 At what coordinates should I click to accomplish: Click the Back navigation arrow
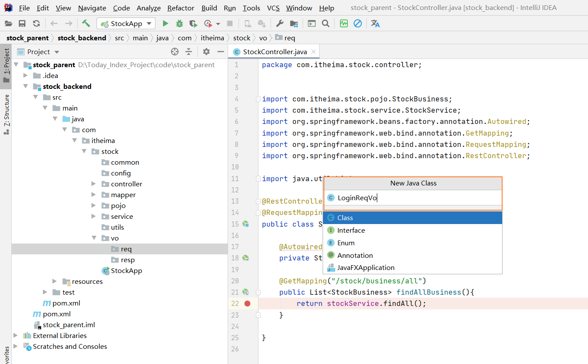click(x=54, y=23)
